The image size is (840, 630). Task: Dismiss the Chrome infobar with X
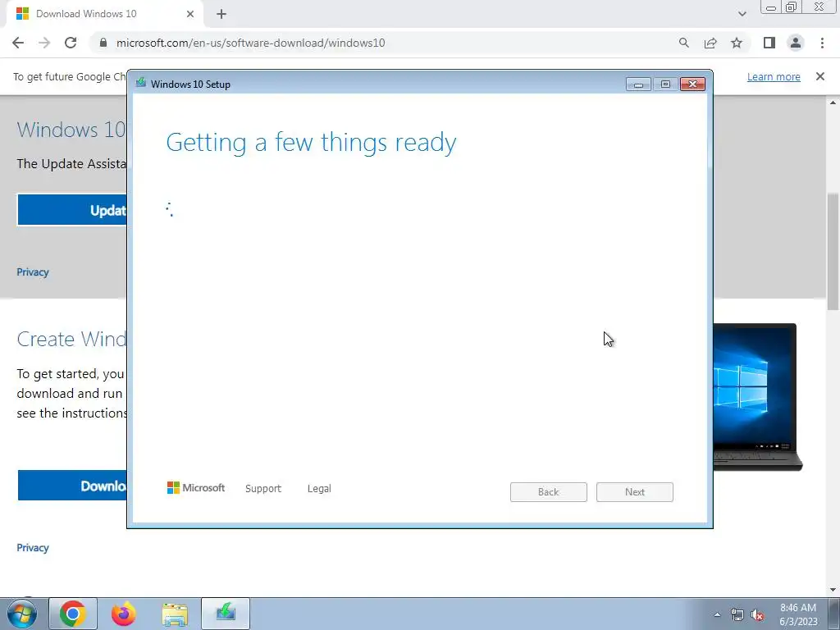pos(820,76)
